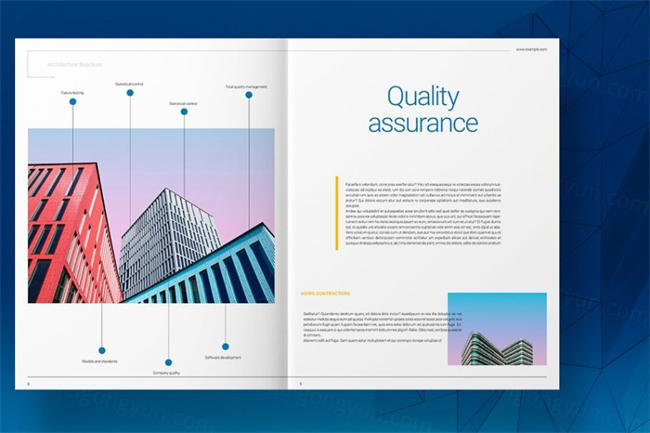Open the www.example.com link

(531, 49)
